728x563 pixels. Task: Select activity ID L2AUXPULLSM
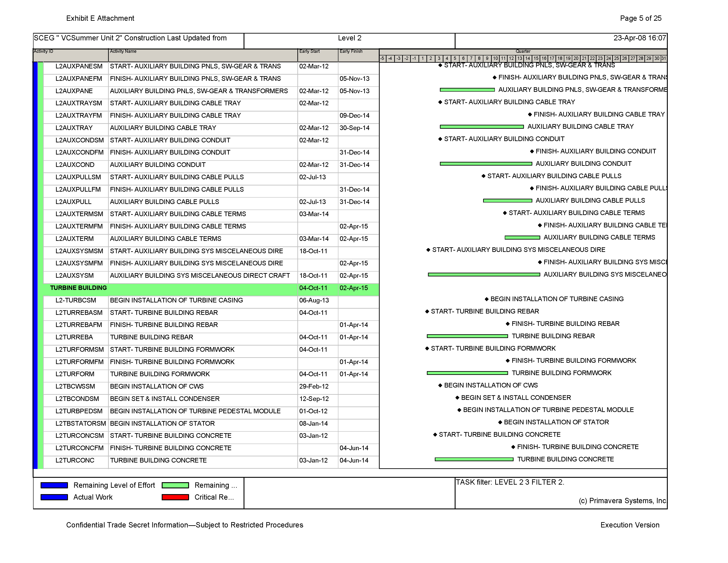coord(78,177)
